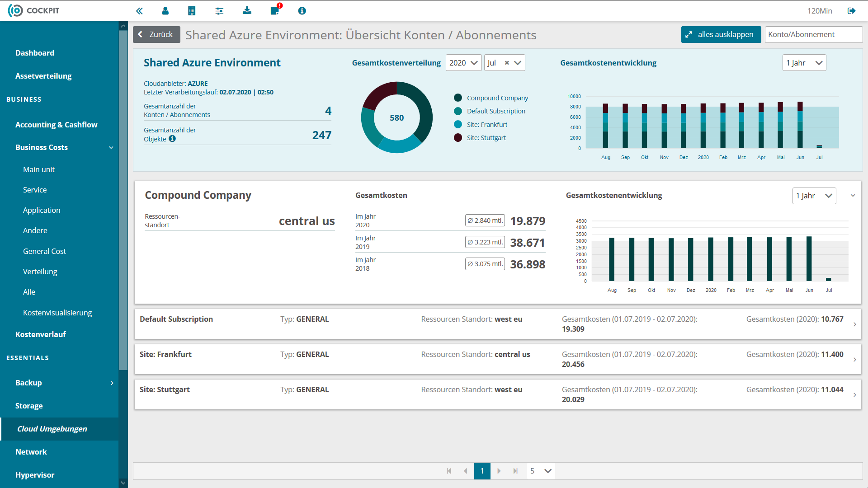This screenshot has width=868, height=488.
Task: Open Hypervisor in sidebar
Action: pyautogui.click(x=35, y=475)
